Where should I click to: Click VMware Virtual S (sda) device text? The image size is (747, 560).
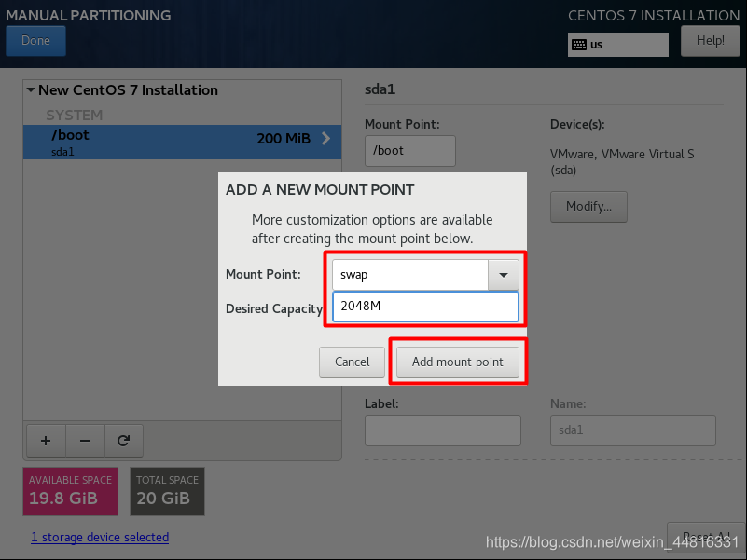pyautogui.click(x=622, y=162)
